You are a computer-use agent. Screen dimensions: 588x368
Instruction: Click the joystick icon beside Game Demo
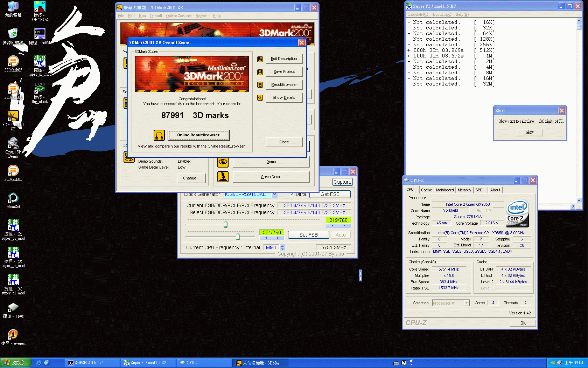point(223,177)
